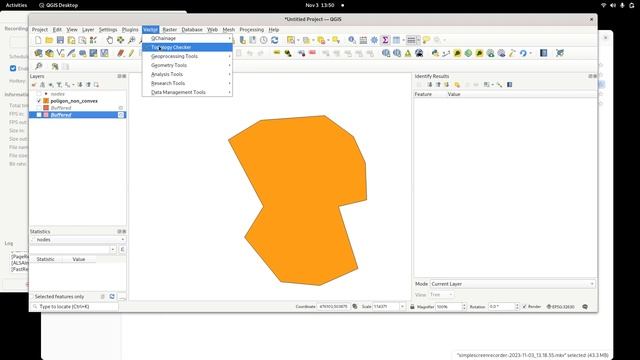Click the yellow warning triangle toolbar icon
The image size is (640, 360).
click(408, 53)
